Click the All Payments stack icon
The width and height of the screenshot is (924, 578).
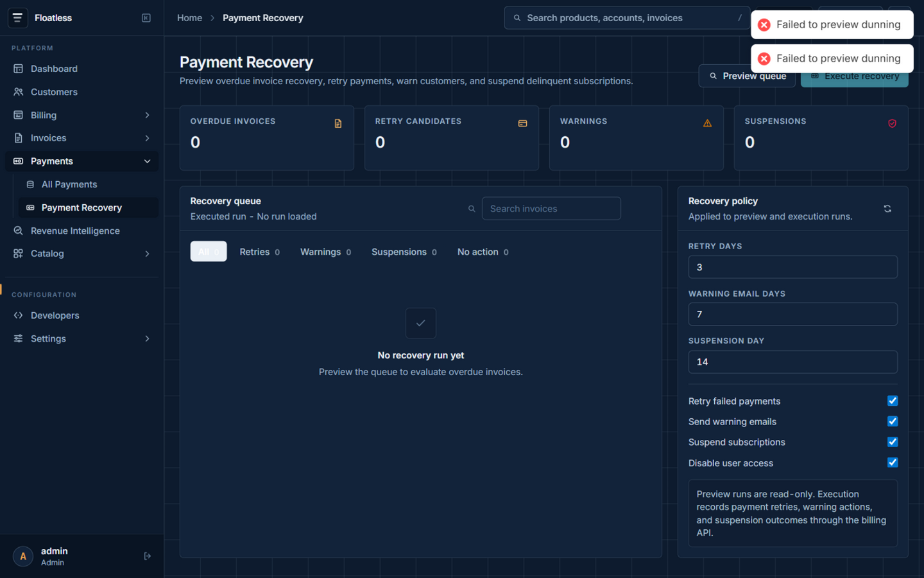tap(30, 184)
